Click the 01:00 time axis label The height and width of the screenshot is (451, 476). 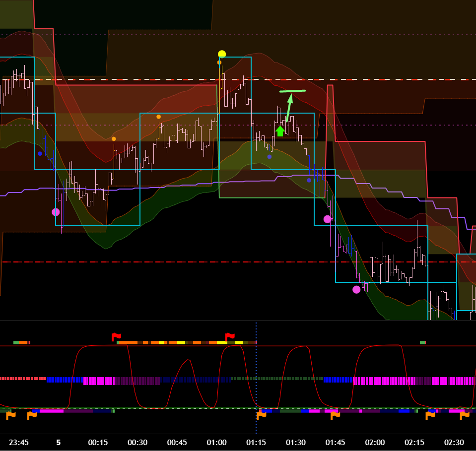point(217,443)
